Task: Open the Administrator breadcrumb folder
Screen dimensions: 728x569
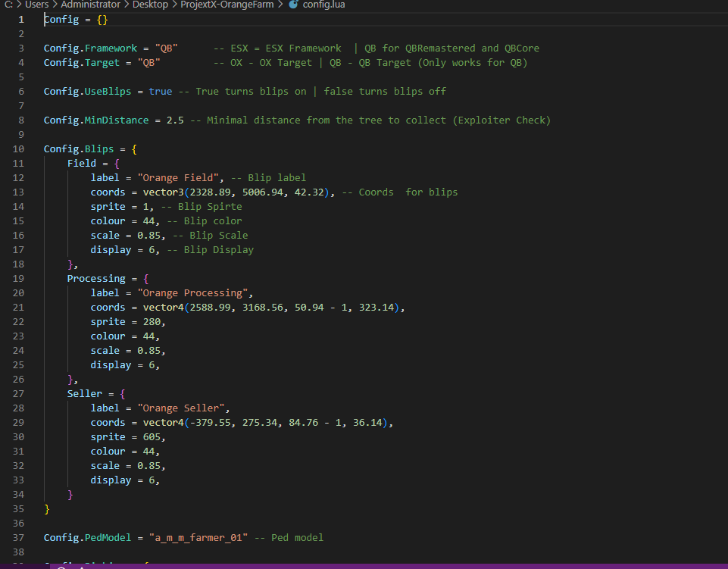Action: 91,5
